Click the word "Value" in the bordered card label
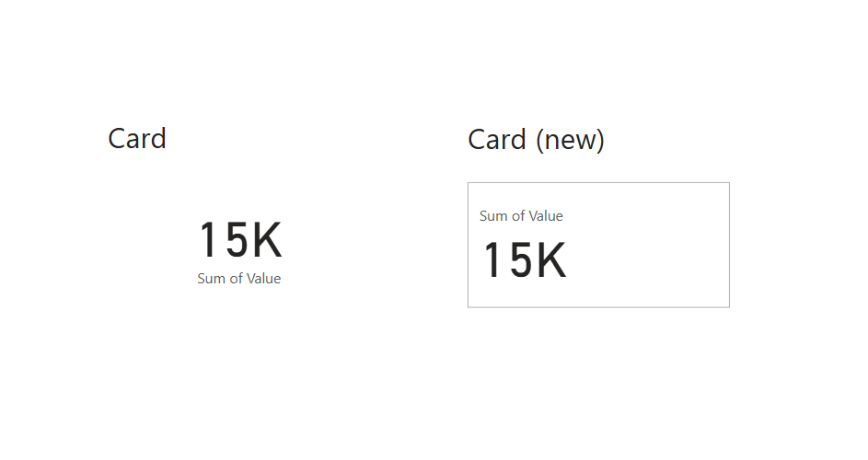 (x=545, y=216)
